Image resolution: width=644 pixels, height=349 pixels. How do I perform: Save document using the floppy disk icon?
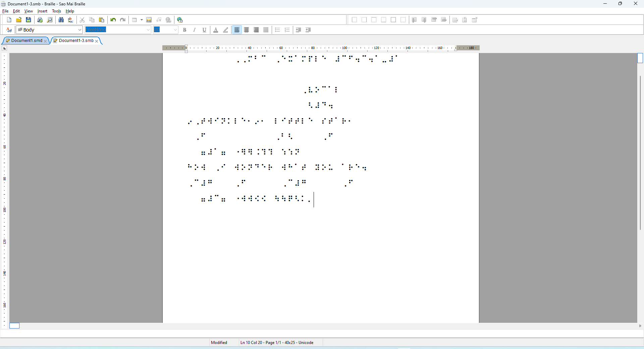pyautogui.click(x=29, y=20)
